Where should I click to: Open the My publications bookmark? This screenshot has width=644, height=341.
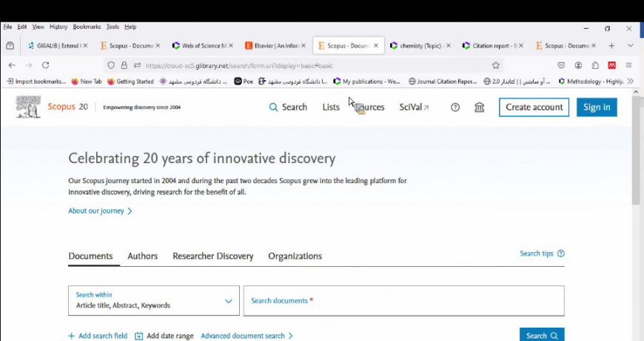point(366,82)
